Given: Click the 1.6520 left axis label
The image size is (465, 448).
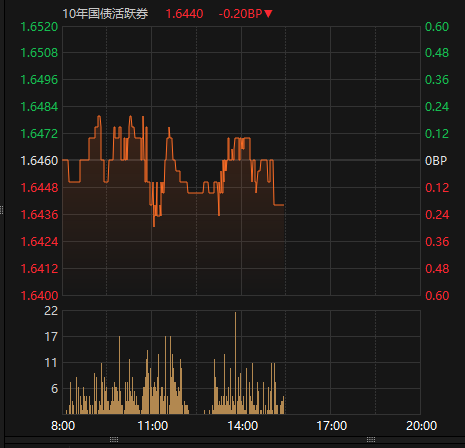Looking at the screenshot, I should click(39, 27).
